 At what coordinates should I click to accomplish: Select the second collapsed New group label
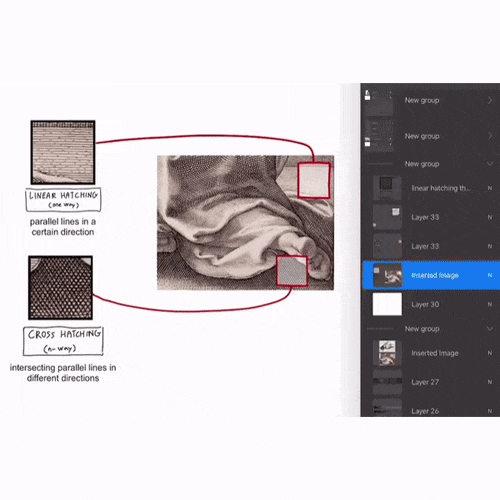(x=422, y=136)
